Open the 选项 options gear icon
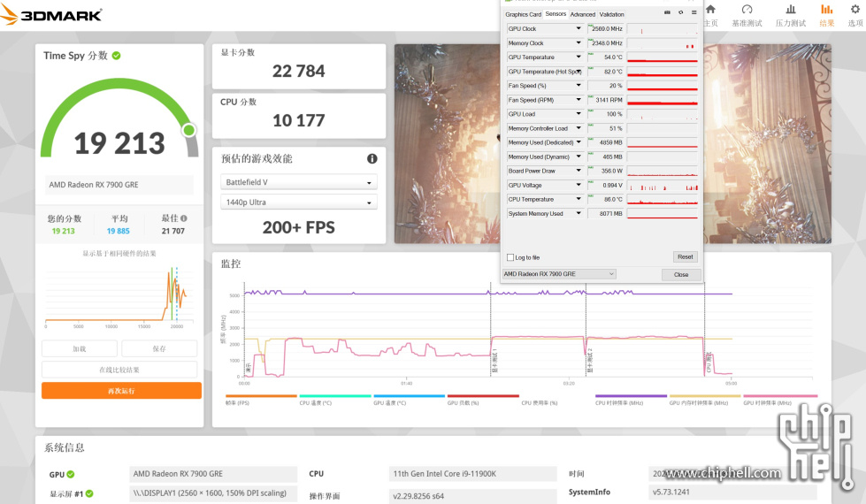This screenshot has height=504, width=866. coord(855,10)
